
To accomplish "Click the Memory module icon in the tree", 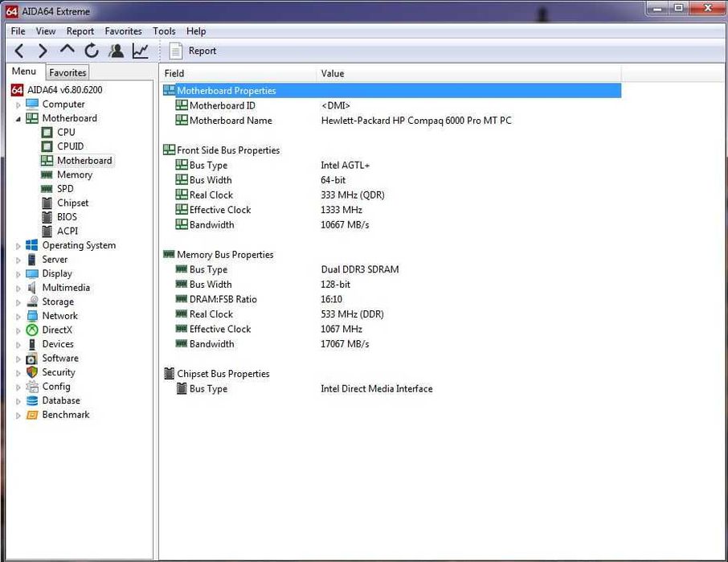I will 47,174.
